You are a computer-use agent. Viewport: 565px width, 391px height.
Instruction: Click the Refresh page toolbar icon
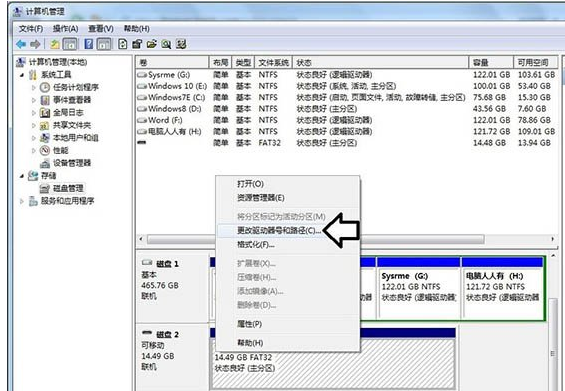123,44
